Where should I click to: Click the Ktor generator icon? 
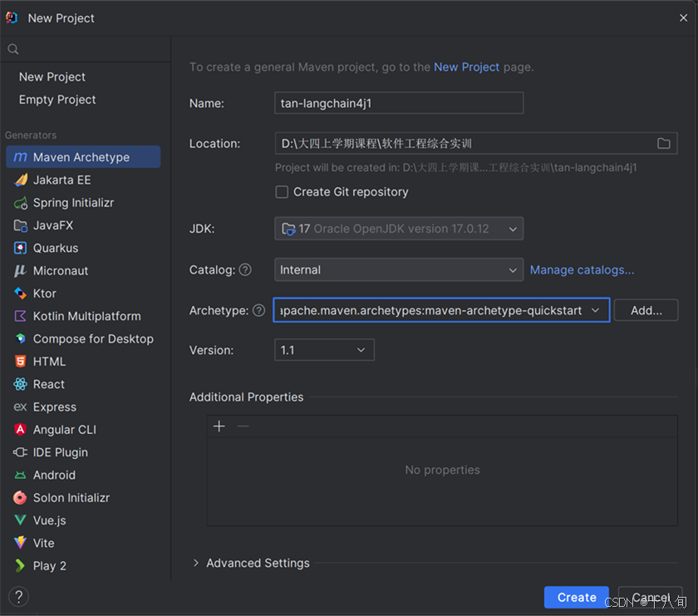21,293
